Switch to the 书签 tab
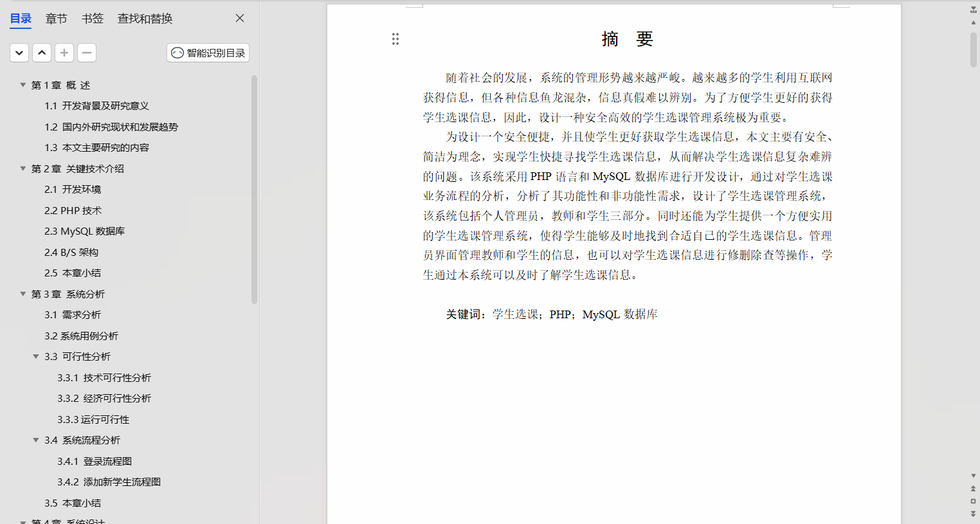Viewport: 980px width, 524px height. pos(92,18)
